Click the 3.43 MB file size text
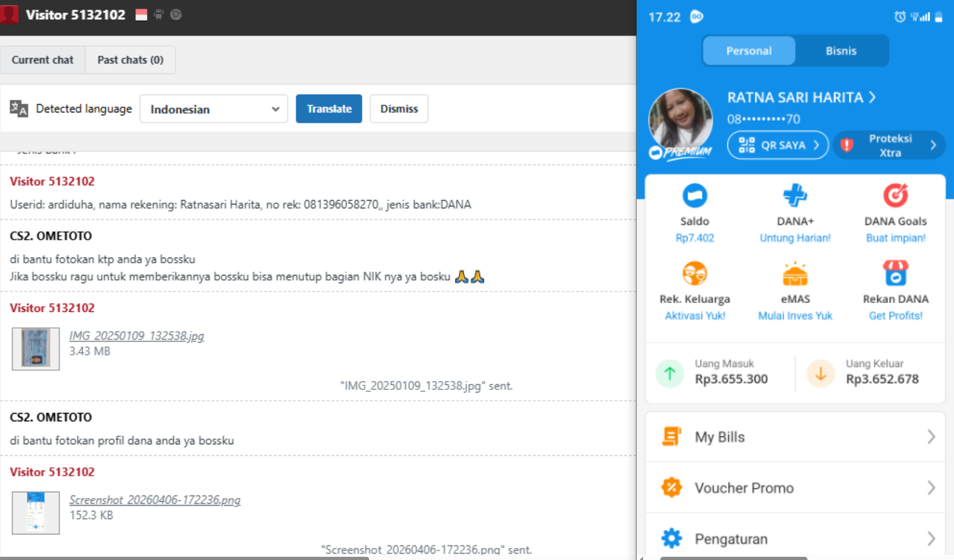This screenshot has width=954, height=560. click(x=90, y=351)
